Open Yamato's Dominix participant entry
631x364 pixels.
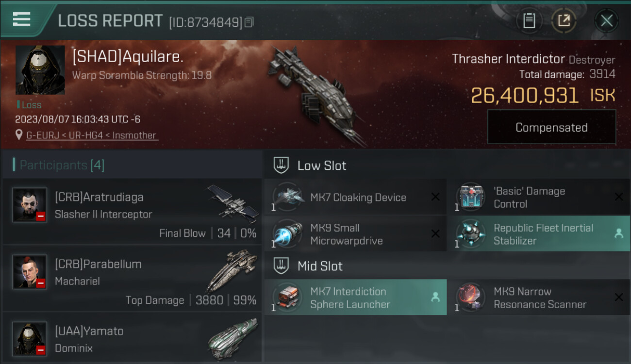132,337
